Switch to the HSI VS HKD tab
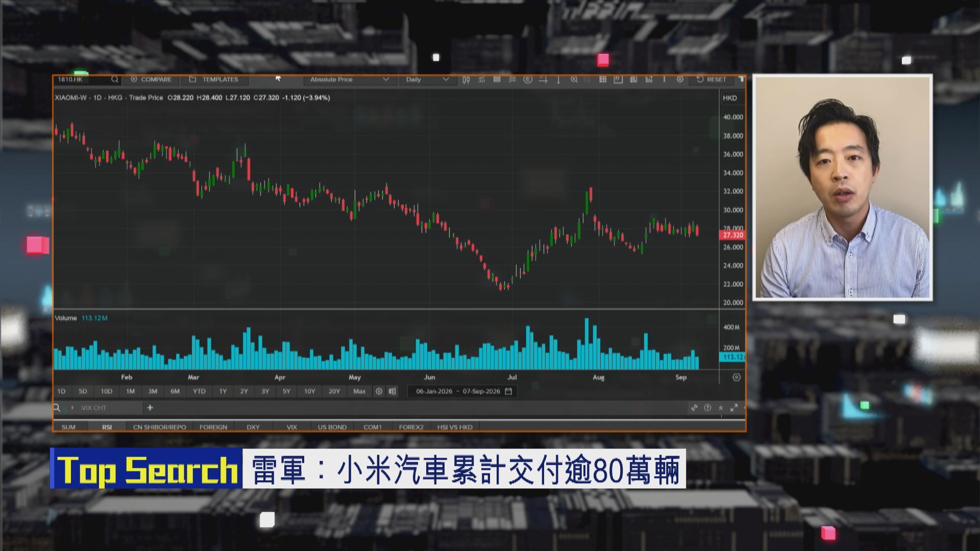The image size is (980, 551). 455,427
